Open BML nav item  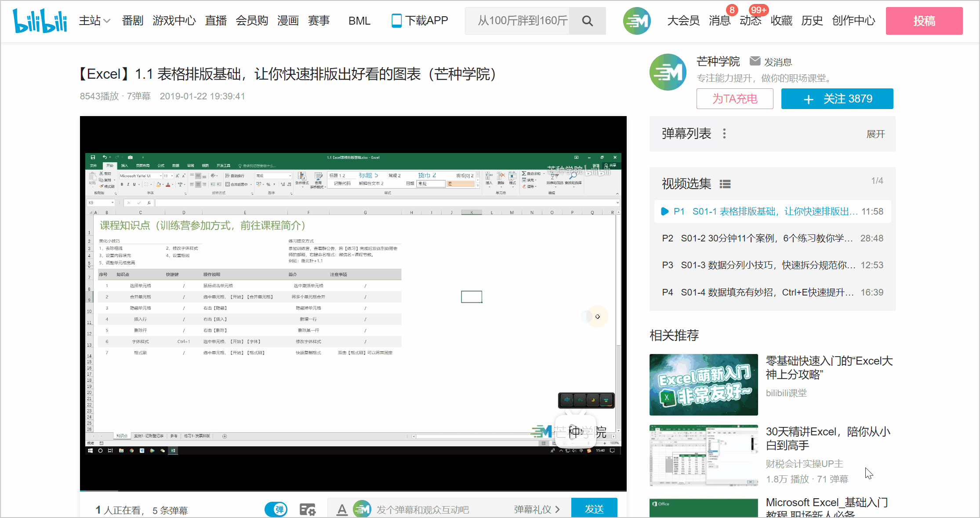click(359, 21)
